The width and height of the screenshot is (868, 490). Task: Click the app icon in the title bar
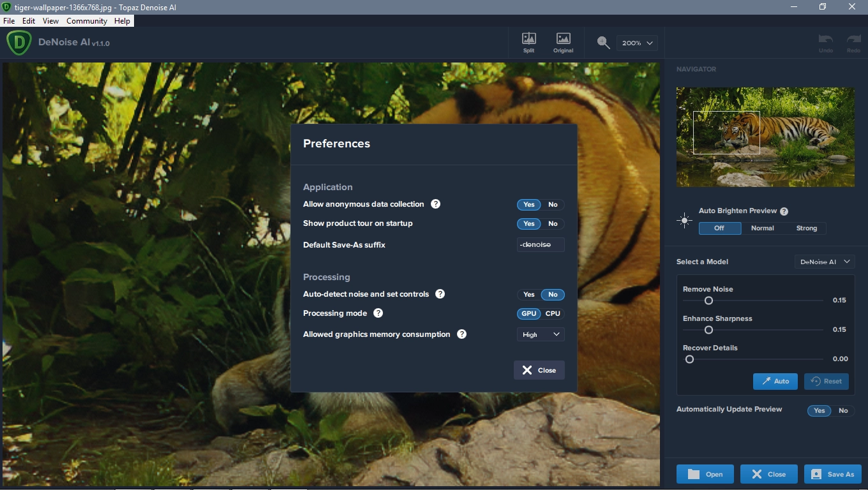point(6,6)
